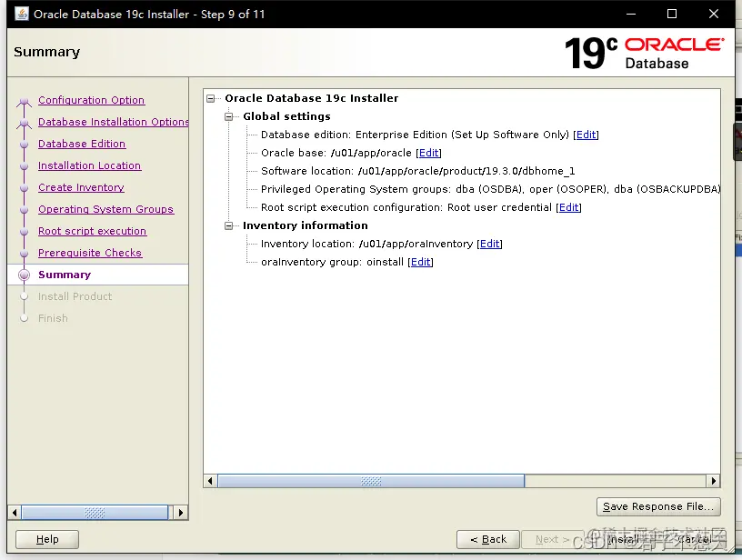Collapse the Oracle Database 19c Installer root node
The width and height of the screenshot is (742, 560).
[x=211, y=99]
